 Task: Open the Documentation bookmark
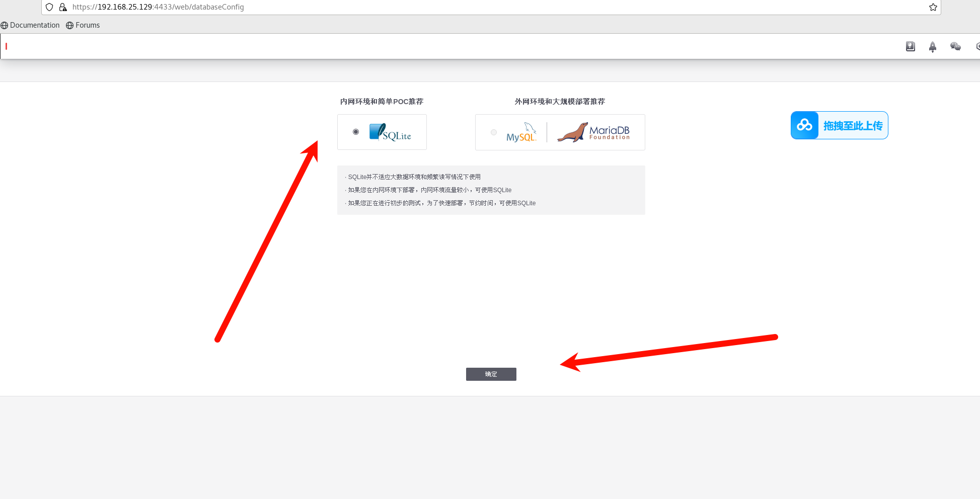(30, 25)
